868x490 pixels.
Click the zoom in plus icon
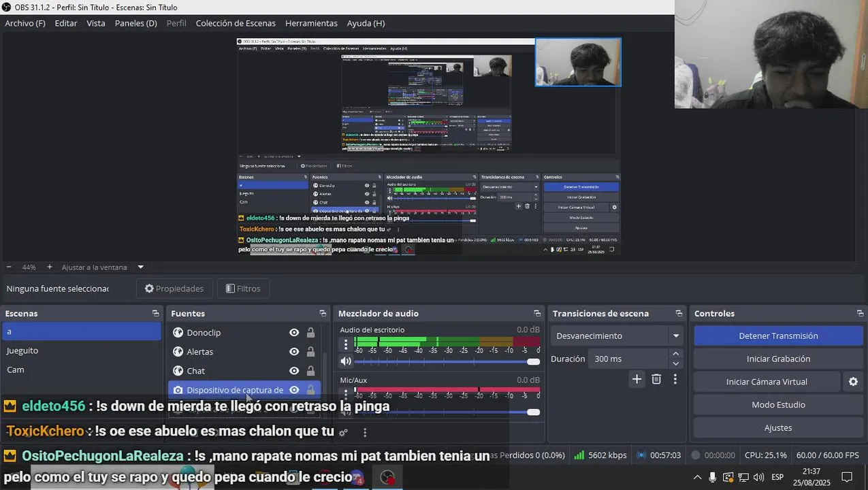(50, 267)
